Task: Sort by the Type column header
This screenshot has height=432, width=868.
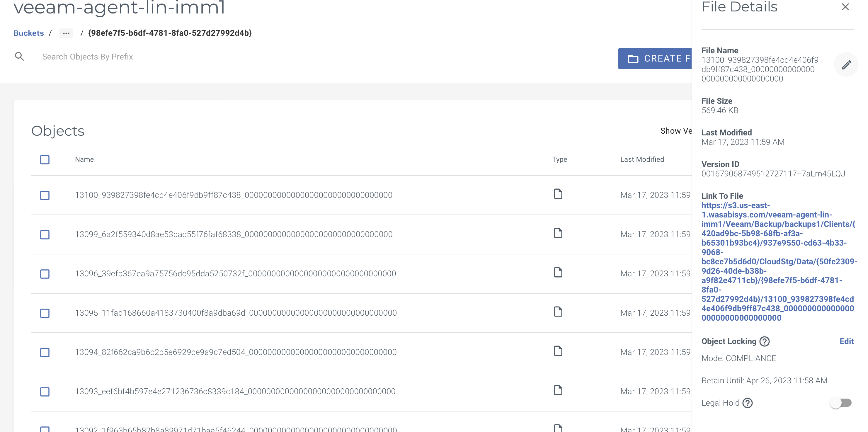Action: pyautogui.click(x=559, y=159)
